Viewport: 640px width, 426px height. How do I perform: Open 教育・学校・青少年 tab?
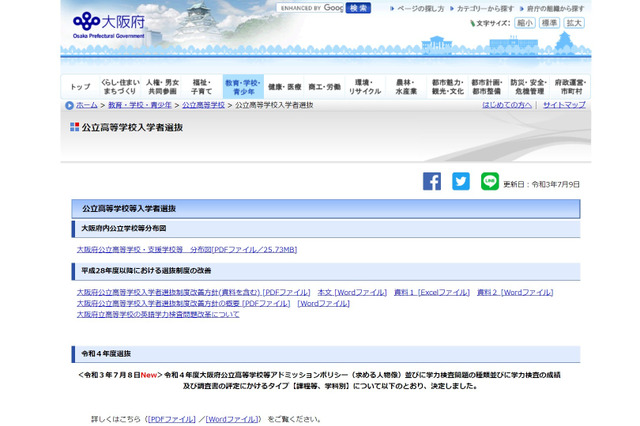243,87
